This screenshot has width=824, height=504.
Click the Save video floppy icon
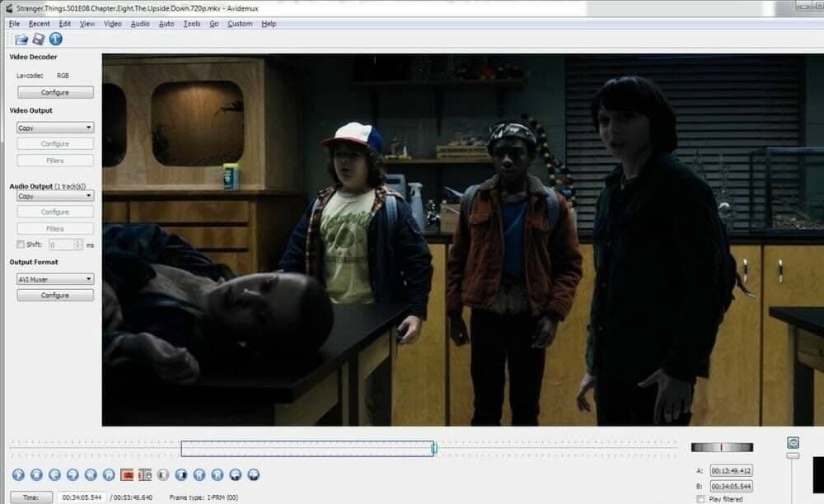coord(39,39)
